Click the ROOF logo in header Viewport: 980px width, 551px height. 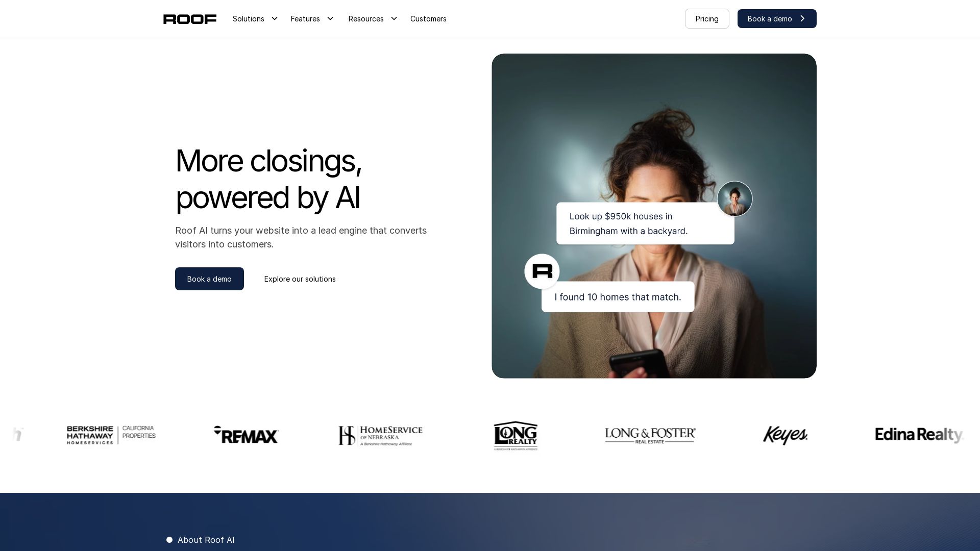coord(189,19)
